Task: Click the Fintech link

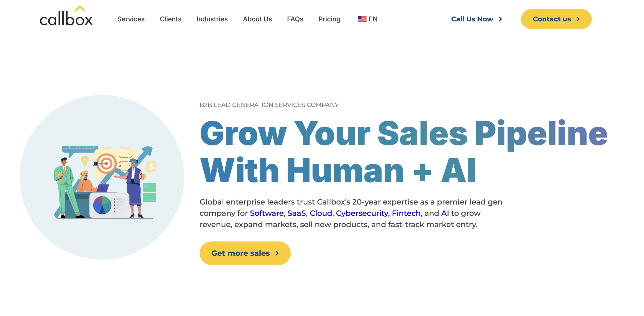Action: coord(406,213)
